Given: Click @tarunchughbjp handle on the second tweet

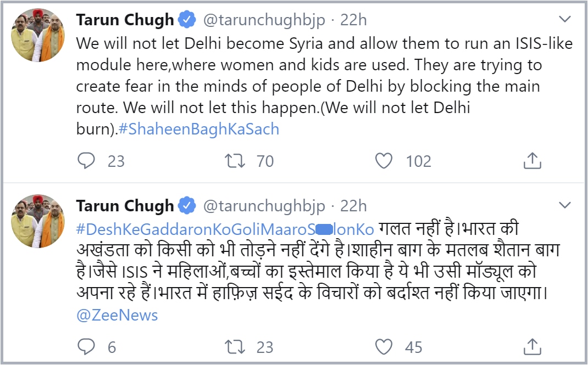Looking at the screenshot, I should tap(264, 206).
